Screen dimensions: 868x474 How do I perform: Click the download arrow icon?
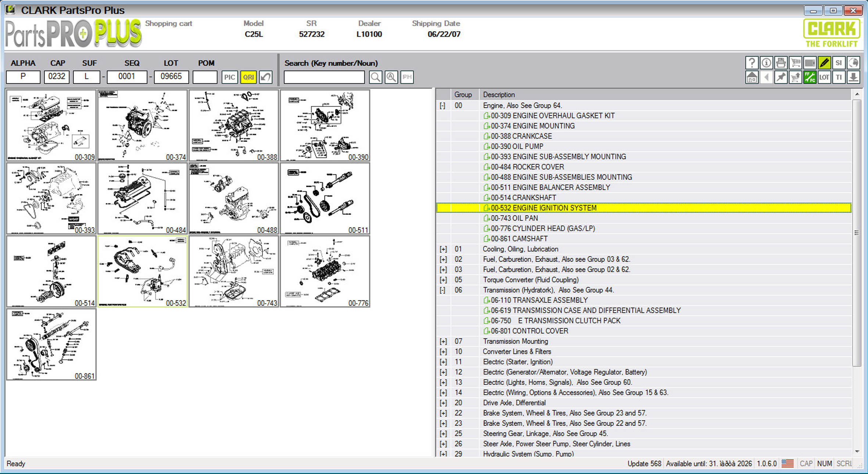click(853, 77)
